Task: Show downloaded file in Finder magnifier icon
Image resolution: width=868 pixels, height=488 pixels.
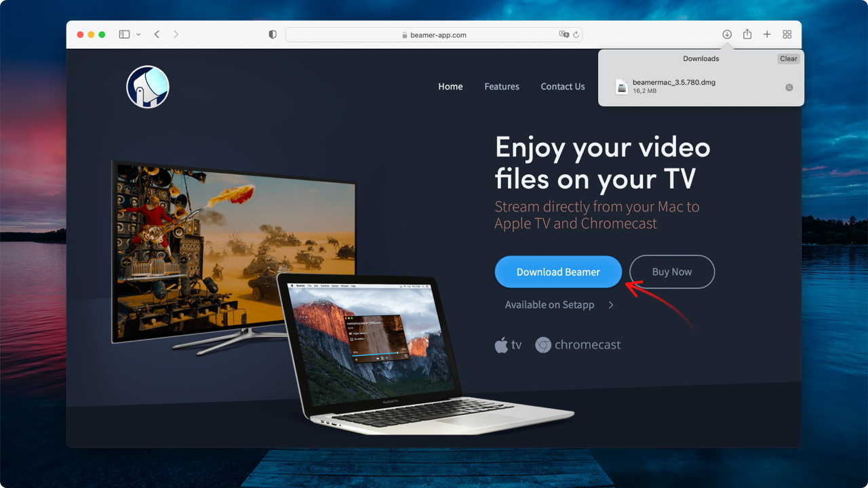Action: point(789,87)
